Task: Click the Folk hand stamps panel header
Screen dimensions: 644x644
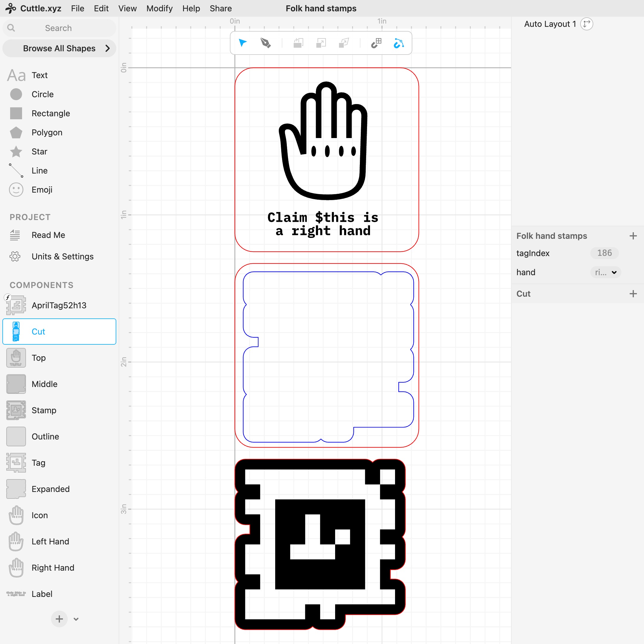Action: click(x=552, y=236)
